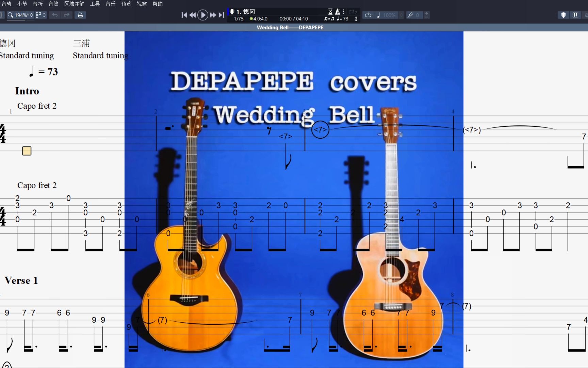Viewport: 588px width, 368px height.
Task: Open the 视窗 (Window) menu
Action: [x=142, y=4]
